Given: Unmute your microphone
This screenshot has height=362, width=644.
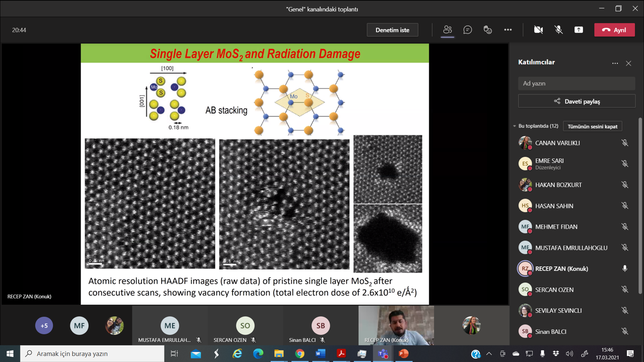Looking at the screenshot, I should [558, 30].
